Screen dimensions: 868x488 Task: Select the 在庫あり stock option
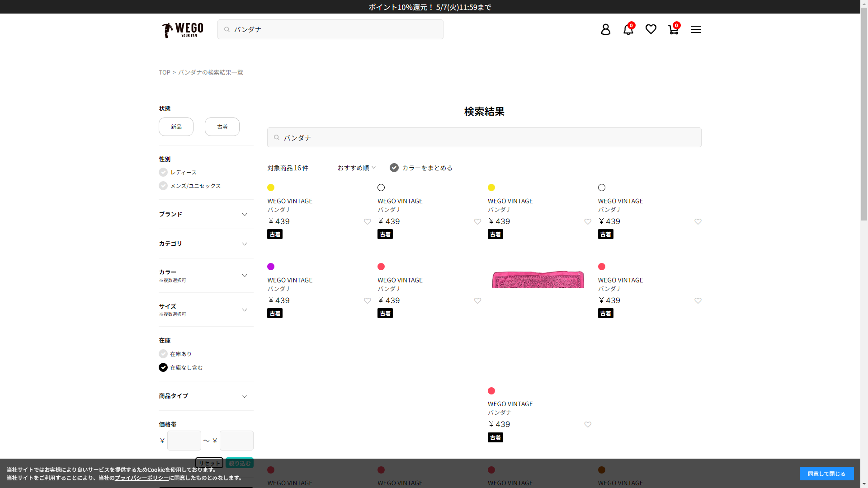coord(163,354)
